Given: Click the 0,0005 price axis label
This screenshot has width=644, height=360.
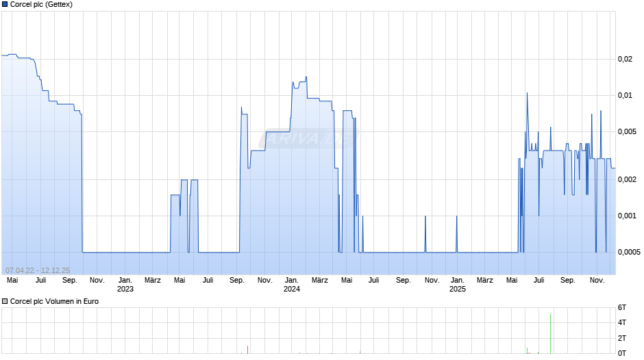Looking at the screenshot, I should [629, 252].
